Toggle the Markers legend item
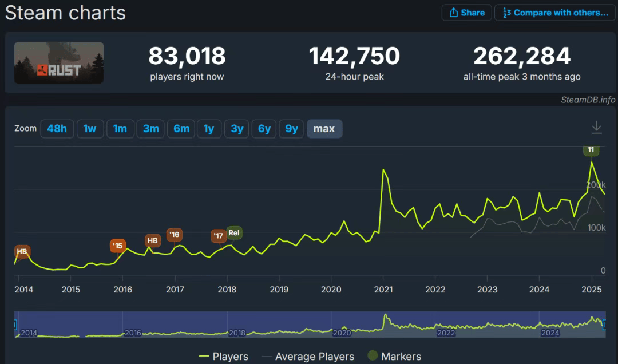Screen dimensions: 618x364 coord(394,356)
